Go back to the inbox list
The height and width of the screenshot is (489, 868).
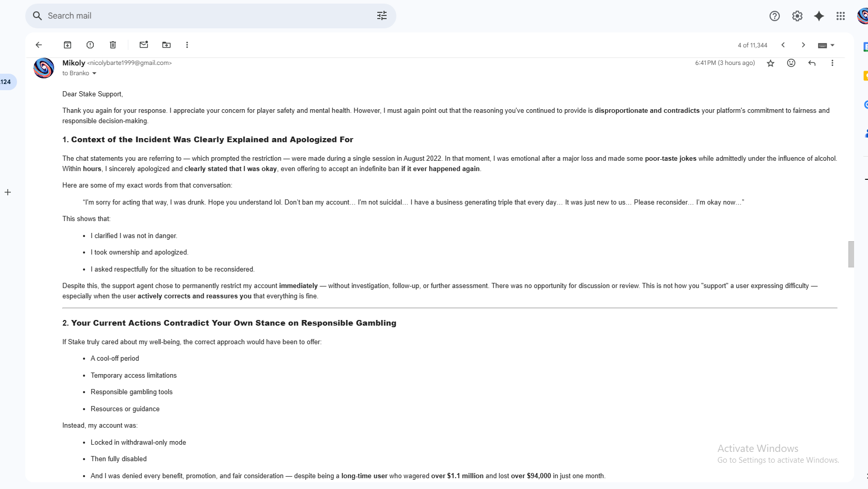(x=39, y=45)
